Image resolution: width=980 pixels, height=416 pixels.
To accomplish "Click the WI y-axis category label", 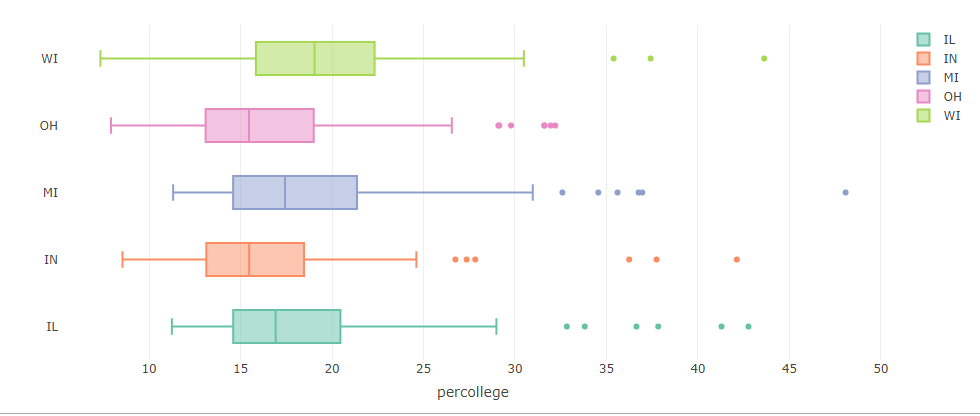I will (x=49, y=59).
